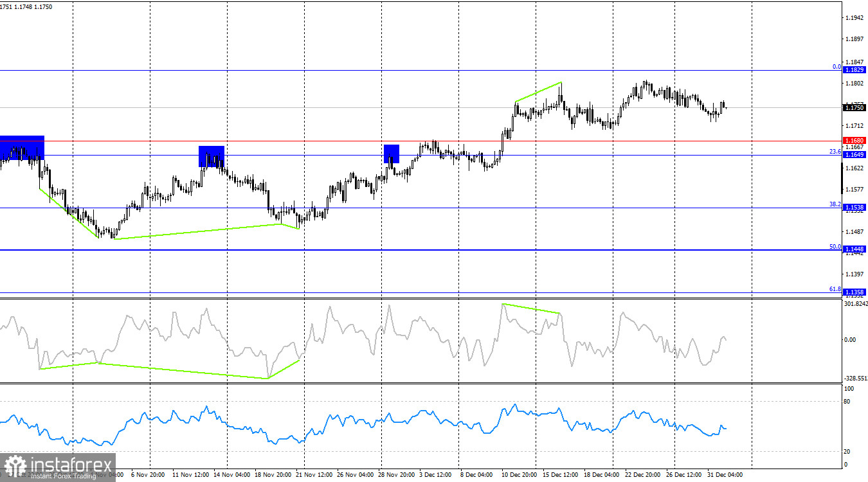Select the large blue rectangle at the chart's left edge
Image resolution: width=868 pixels, height=482 pixels.
coord(22,148)
